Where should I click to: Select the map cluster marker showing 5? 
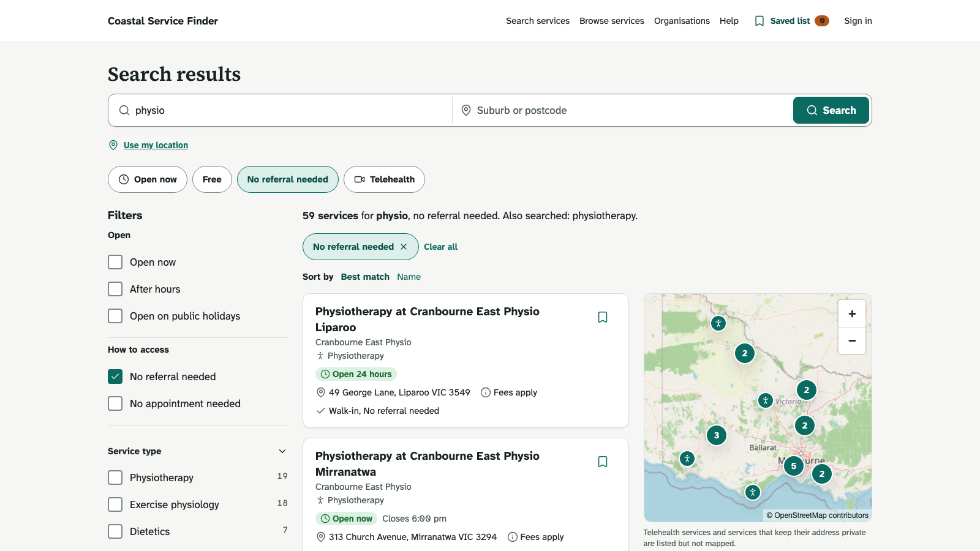[x=794, y=466]
